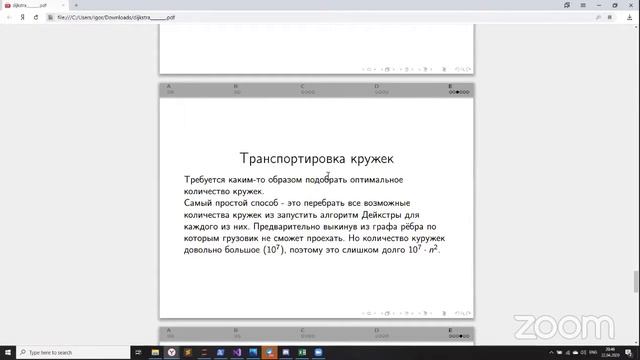
Task: Reload the PDF page
Action: (36, 18)
